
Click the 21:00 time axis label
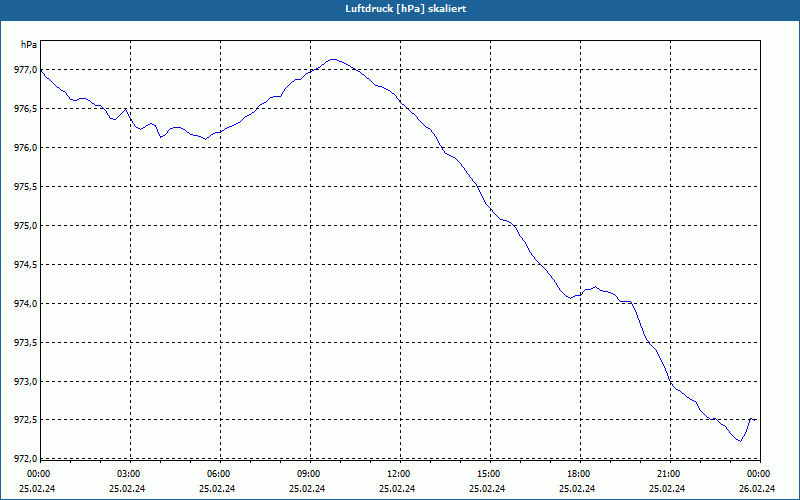click(x=670, y=473)
